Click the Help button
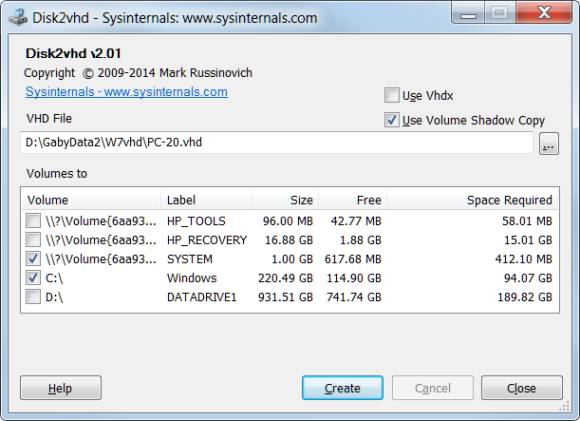The image size is (580, 421). (61, 388)
